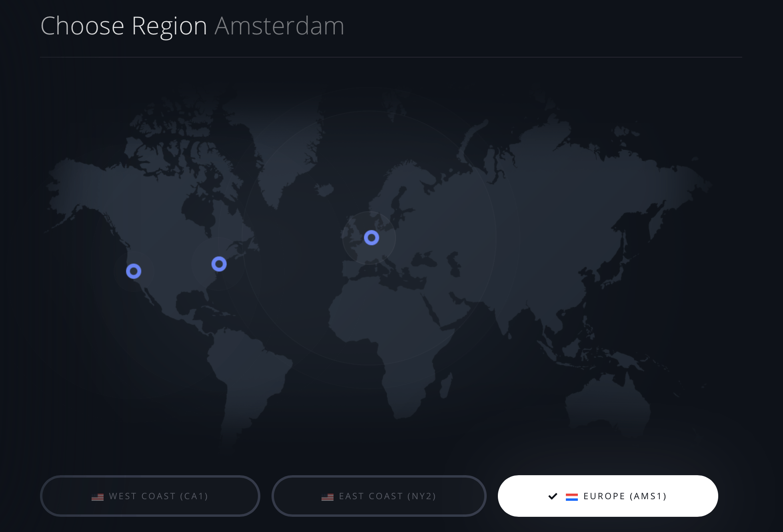
Task: Click the "Amsterdam" title text
Action: 279,26
